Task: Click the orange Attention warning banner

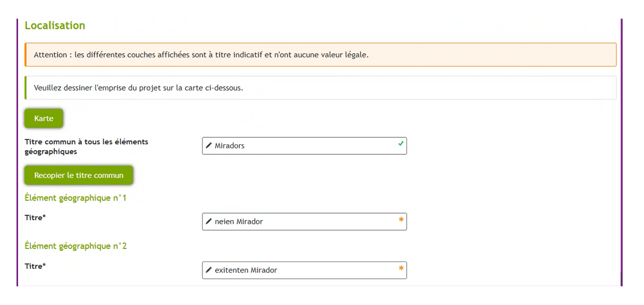Action: click(x=321, y=55)
